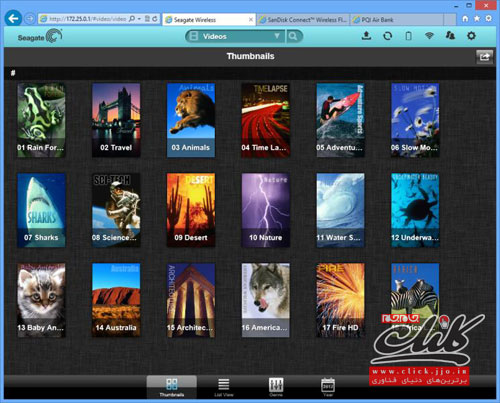Open Seagate settings gear icon
Screen dimensions: 500x403
point(471,36)
